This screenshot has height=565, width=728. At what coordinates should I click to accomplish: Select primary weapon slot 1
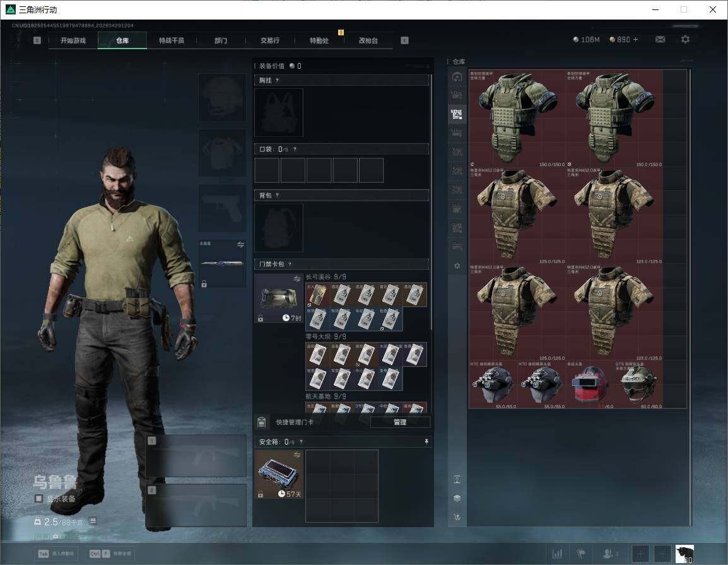196,455
